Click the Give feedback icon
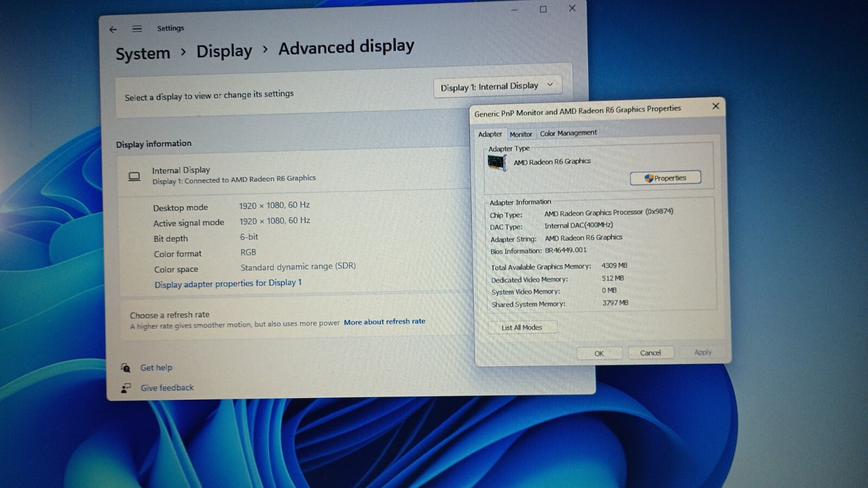 pos(126,388)
